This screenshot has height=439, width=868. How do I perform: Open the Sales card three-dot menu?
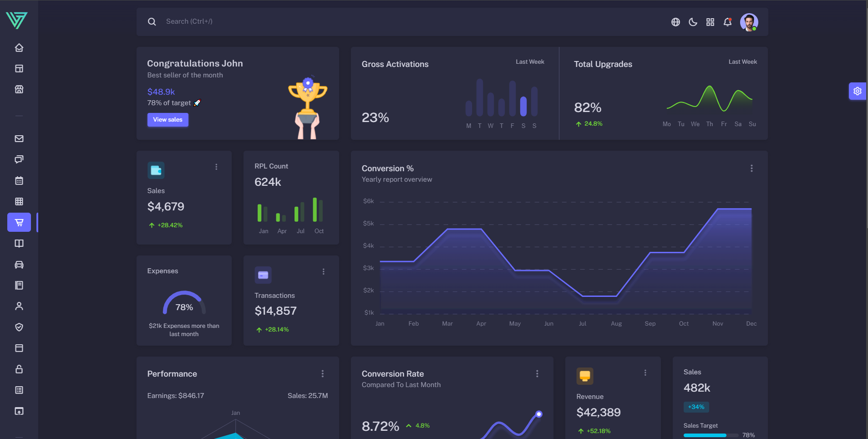pos(216,167)
